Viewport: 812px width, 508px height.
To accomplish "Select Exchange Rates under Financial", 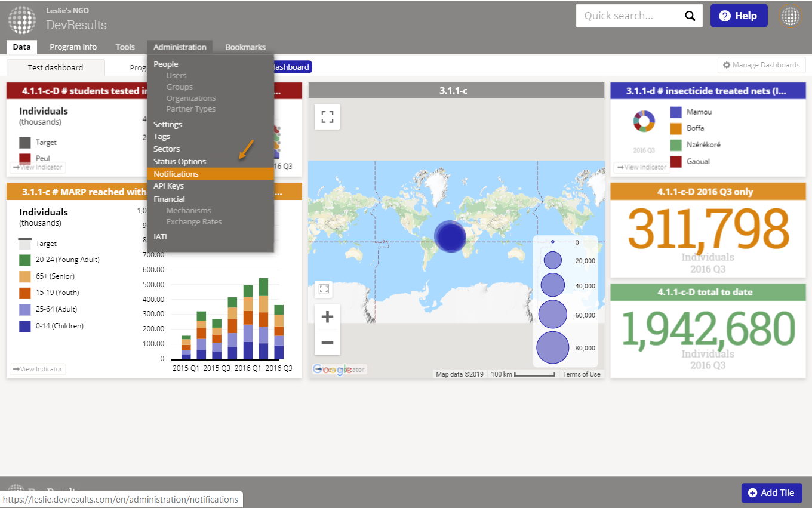I will (194, 221).
